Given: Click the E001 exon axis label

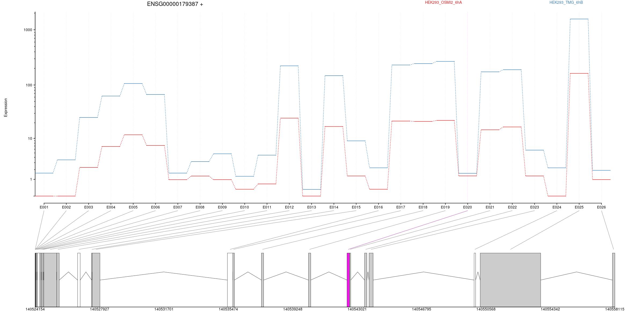Looking at the screenshot, I should (x=44, y=207).
